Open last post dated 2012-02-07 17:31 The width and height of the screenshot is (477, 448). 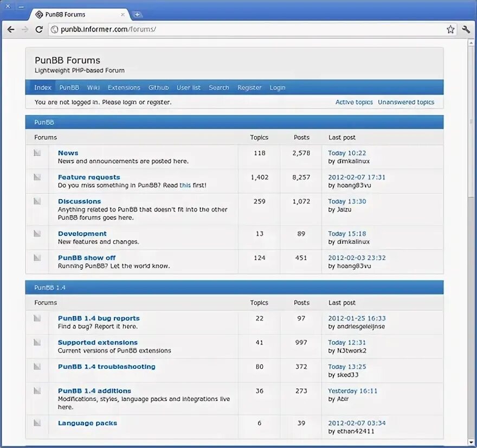357,177
